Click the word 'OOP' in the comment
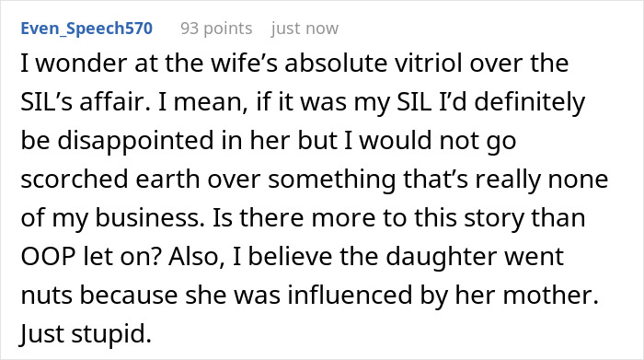 (48, 257)
